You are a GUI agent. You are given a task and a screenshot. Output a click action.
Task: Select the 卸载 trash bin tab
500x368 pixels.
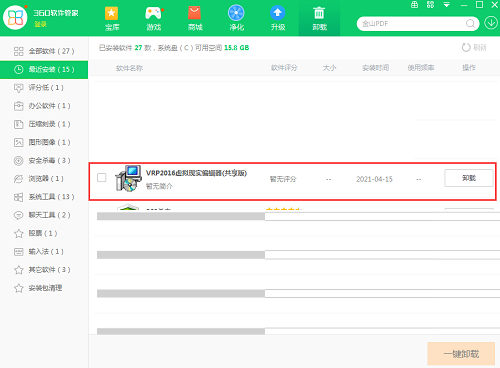pyautogui.click(x=319, y=18)
